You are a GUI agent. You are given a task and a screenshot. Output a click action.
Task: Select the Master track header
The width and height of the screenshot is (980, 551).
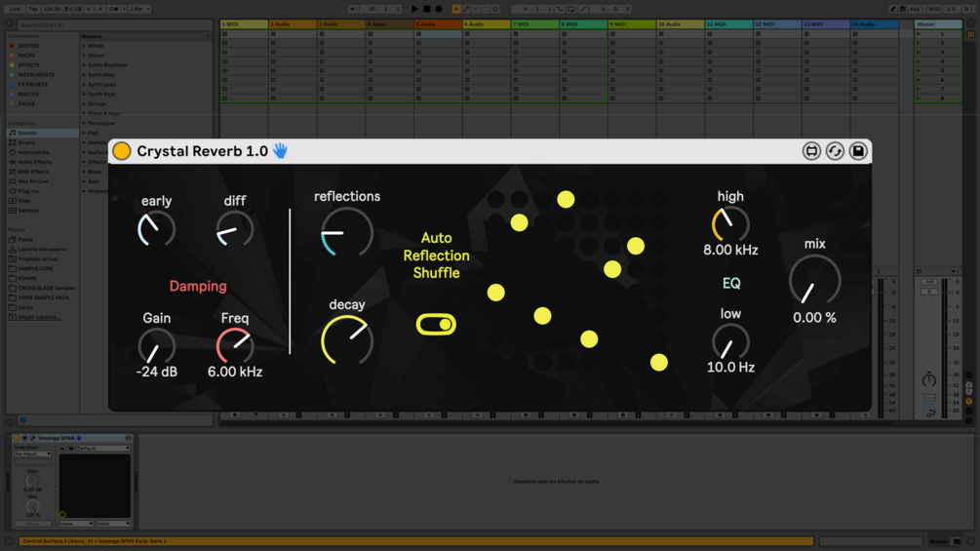coord(938,24)
